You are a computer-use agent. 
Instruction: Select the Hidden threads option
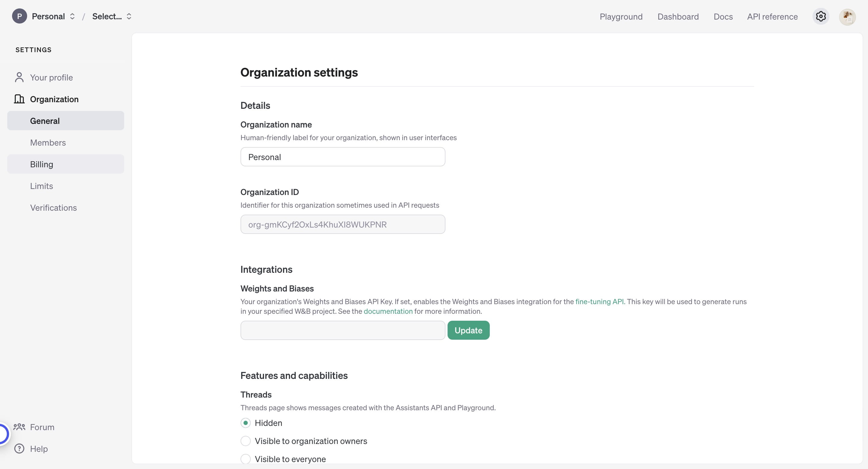(x=245, y=423)
